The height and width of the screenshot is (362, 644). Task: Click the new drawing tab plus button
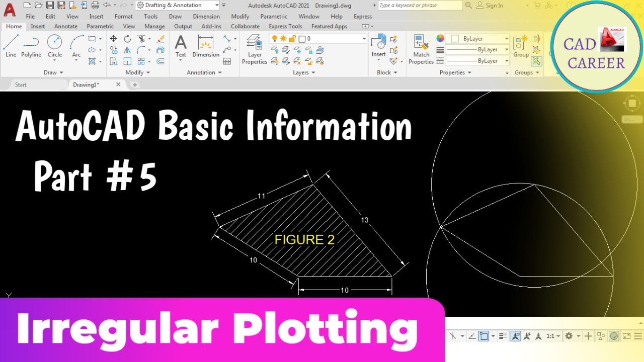[x=134, y=84]
